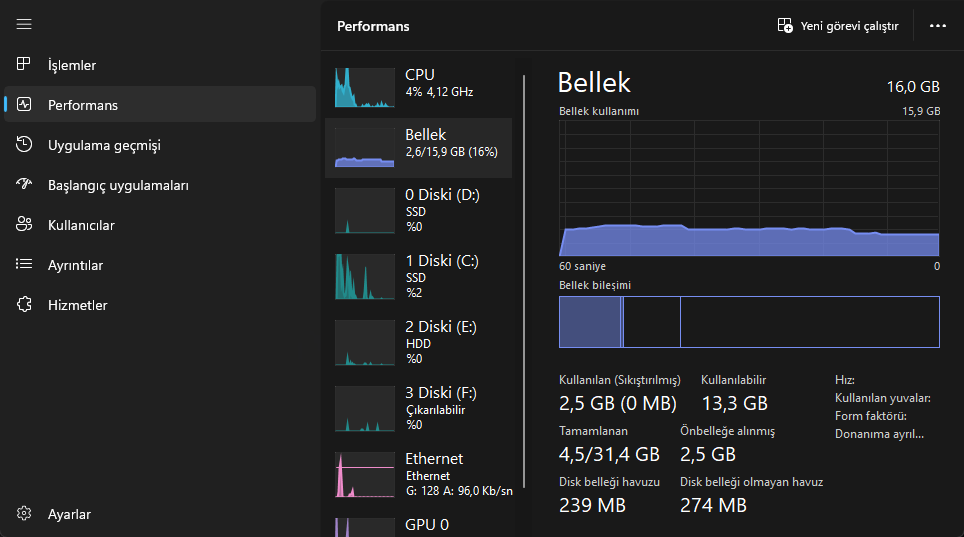The height and width of the screenshot is (537, 964).
Task: Click the Kullanıcılar users icon
Action: [25, 225]
